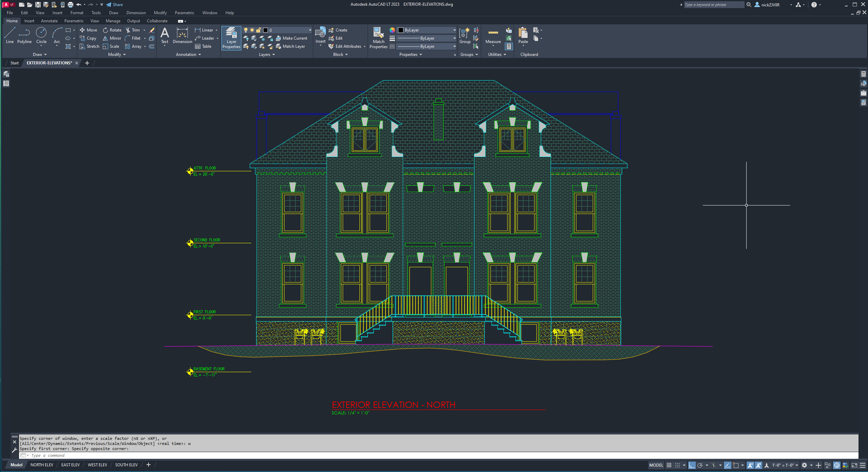Switch to the Annotate ribbon tab
868x472 pixels.
[x=49, y=21]
